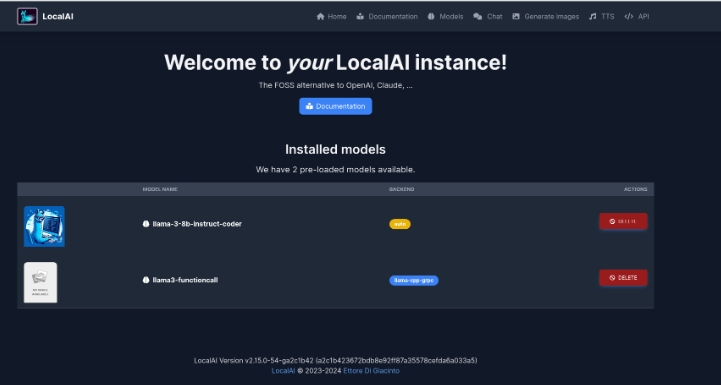Open the TTS page

(601, 17)
